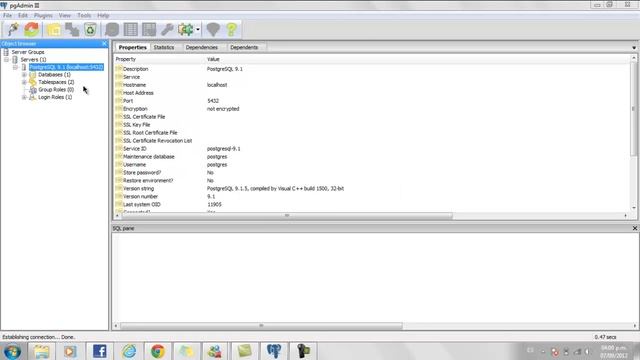The image size is (640, 360).
Task: Click the guru hint icon
Action: click(x=213, y=29)
